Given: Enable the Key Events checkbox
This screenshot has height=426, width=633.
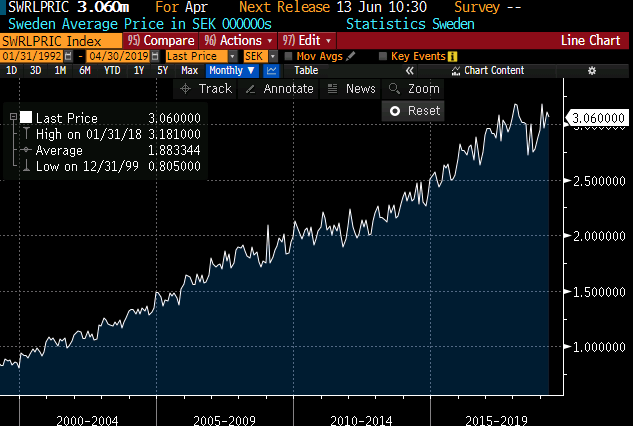Looking at the screenshot, I should tap(382, 57).
